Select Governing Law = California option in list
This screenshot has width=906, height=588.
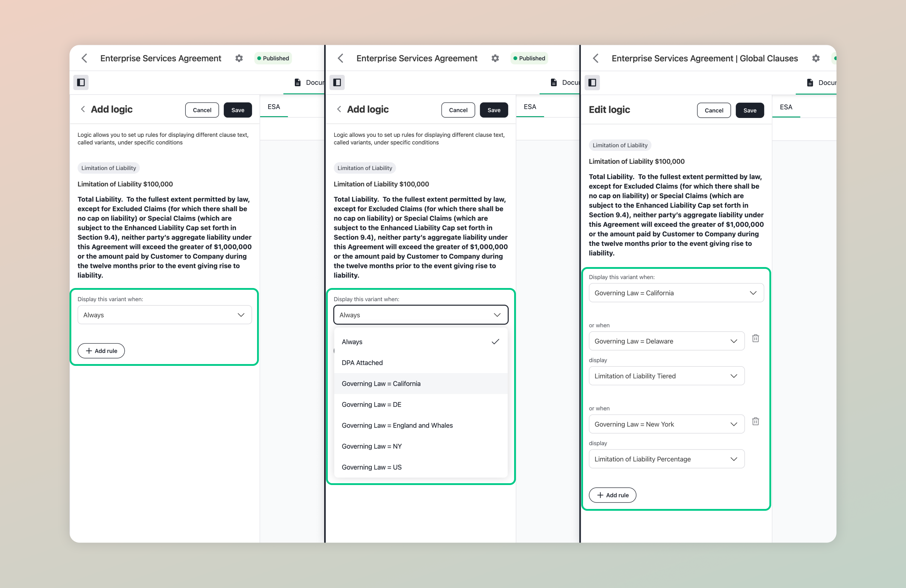click(x=421, y=384)
